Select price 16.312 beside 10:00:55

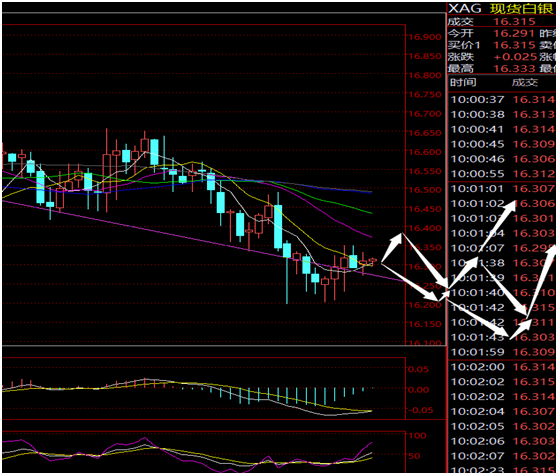(x=533, y=174)
